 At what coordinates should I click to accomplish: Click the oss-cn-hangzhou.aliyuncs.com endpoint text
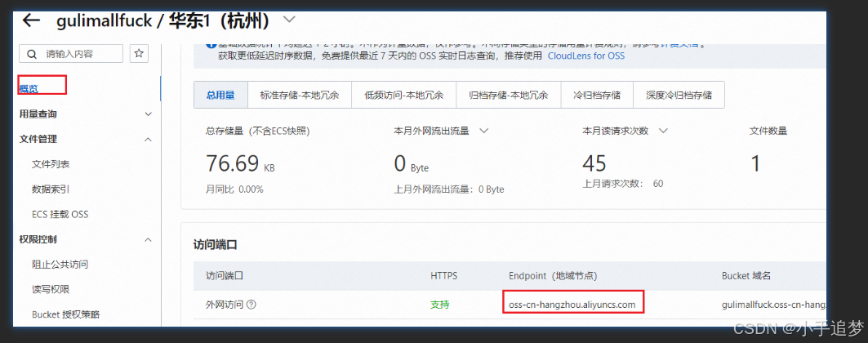point(572,305)
